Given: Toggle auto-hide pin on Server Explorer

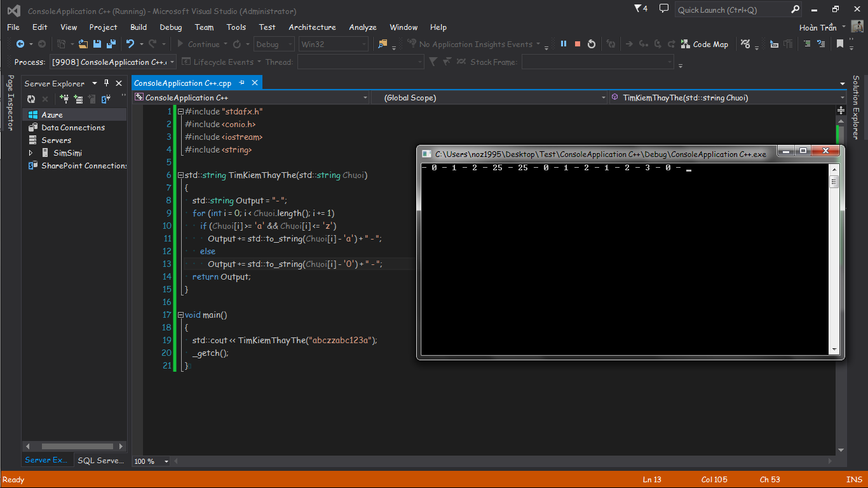Looking at the screenshot, I should 106,83.
